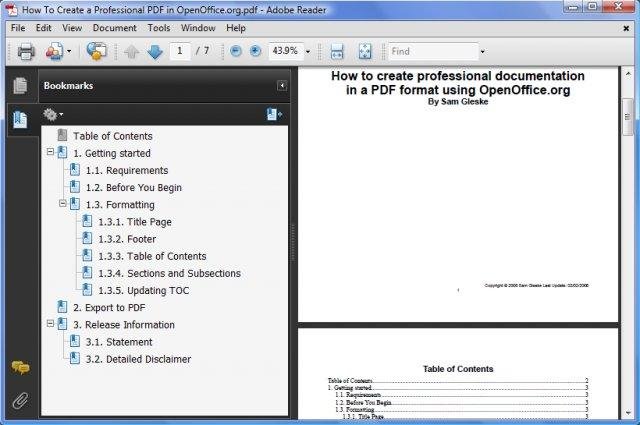Open the Help menu
Screen dimensions: 640x425
click(x=236, y=28)
